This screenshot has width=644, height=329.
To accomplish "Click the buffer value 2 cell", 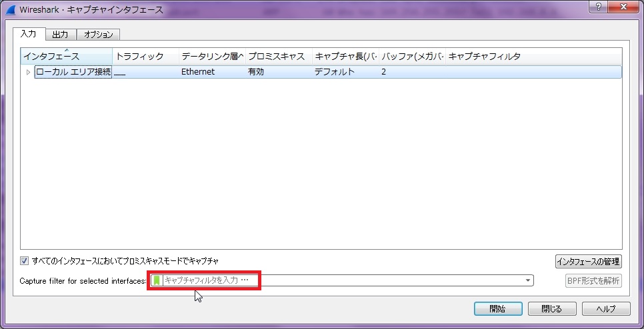I will (383, 72).
